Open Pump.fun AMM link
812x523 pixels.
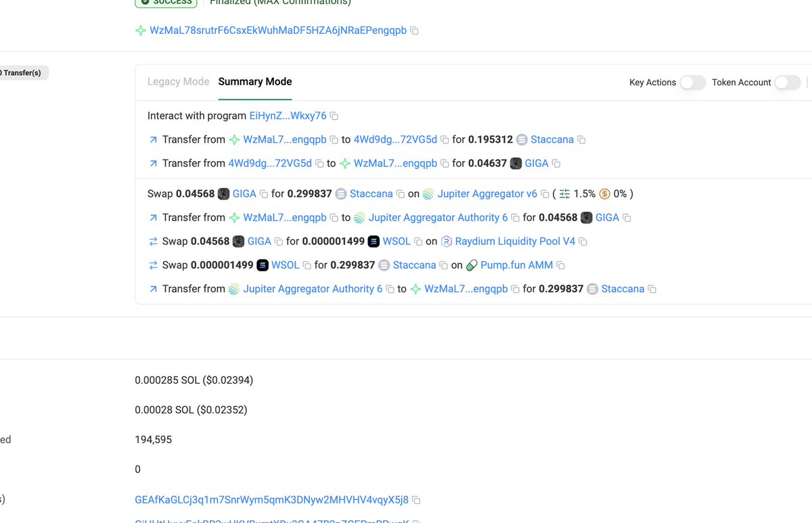[x=517, y=265]
